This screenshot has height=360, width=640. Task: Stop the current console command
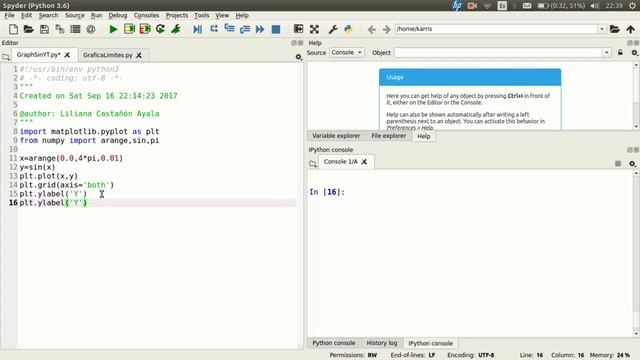(618, 163)
